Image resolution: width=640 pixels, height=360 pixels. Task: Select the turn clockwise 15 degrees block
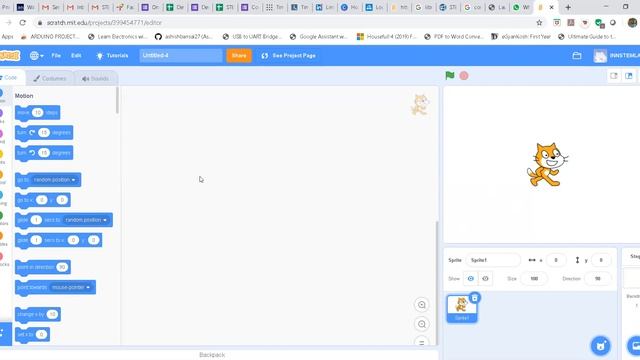44,133
